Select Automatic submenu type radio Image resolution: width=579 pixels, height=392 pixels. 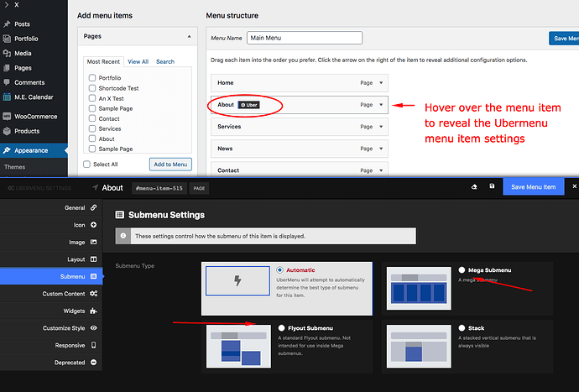[x=280, y=270]
